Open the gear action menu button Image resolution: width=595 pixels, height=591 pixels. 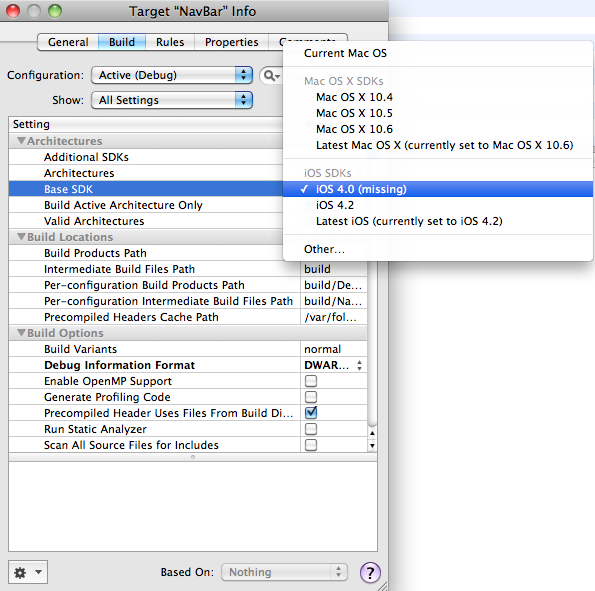click(28, 572)
